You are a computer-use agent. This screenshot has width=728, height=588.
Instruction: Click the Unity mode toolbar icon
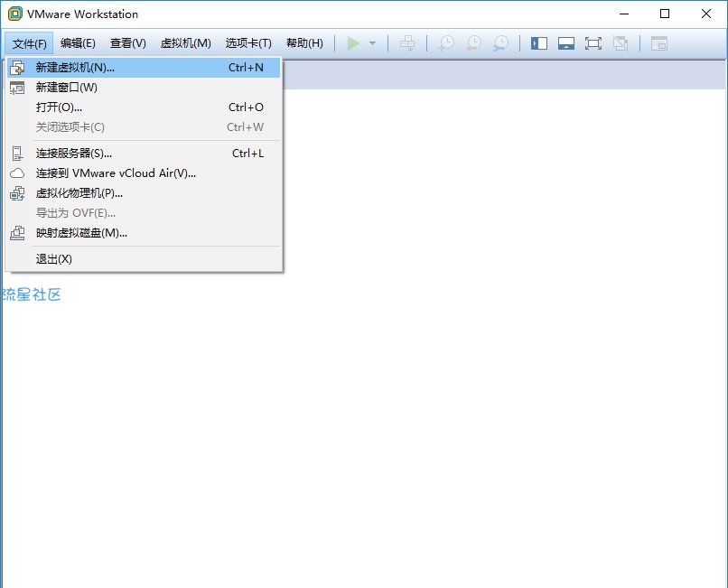621,43
